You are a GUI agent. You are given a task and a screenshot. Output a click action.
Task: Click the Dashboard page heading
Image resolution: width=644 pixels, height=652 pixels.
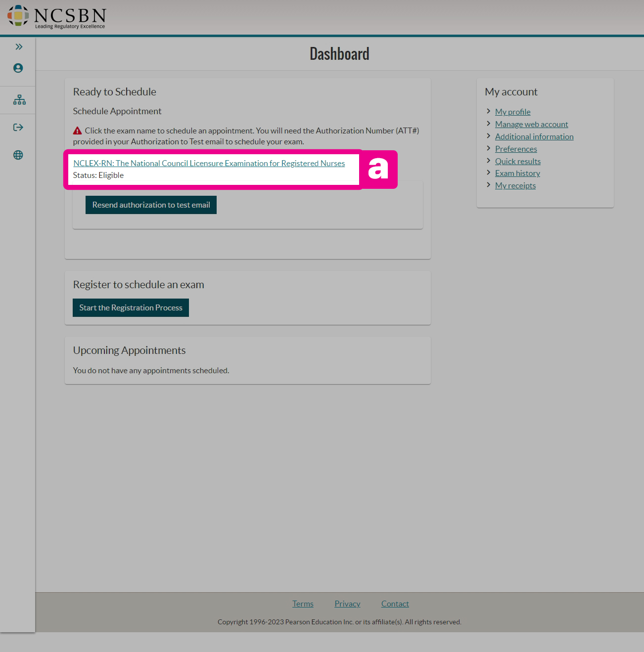pyautogui.click(x=339, y=54)
